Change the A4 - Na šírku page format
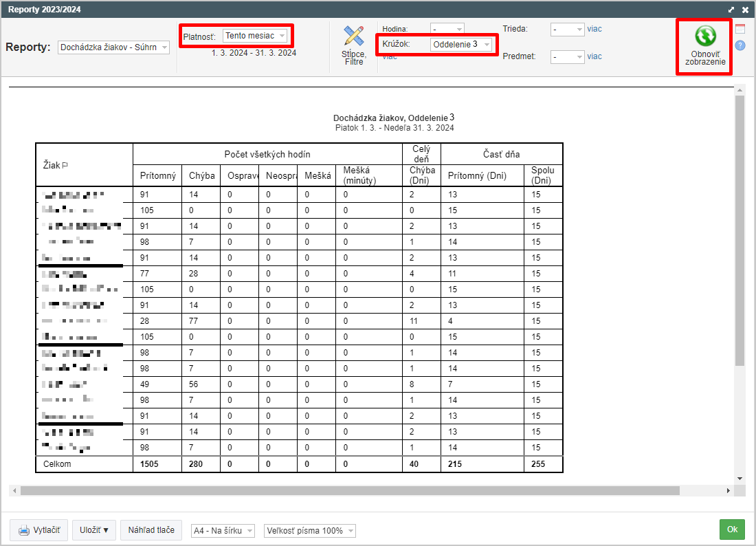This screenshot has width=756, height=546. tap(223, 531)
